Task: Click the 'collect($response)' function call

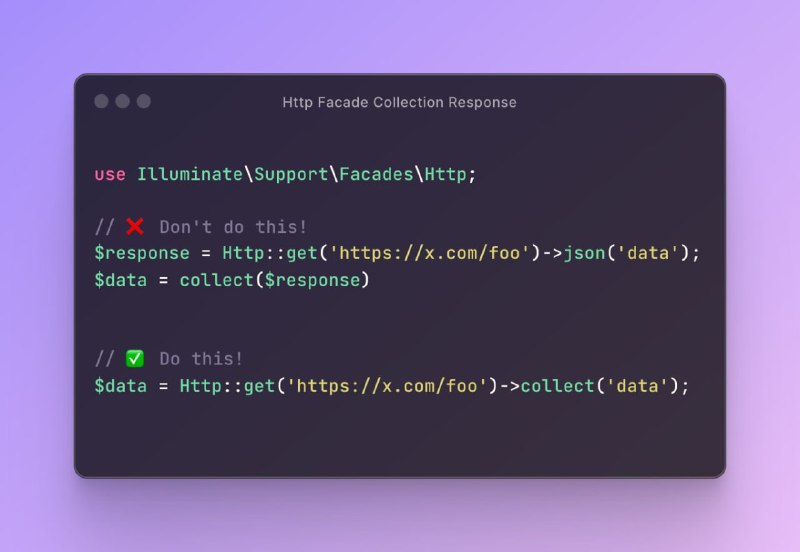Action: point(274,280)
